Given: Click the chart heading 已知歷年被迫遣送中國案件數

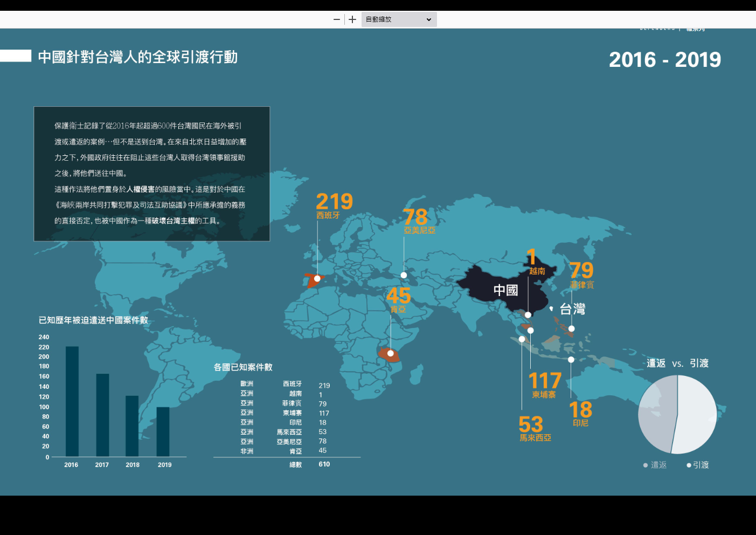Looking at the screenshot, I should tap(93, 320).
